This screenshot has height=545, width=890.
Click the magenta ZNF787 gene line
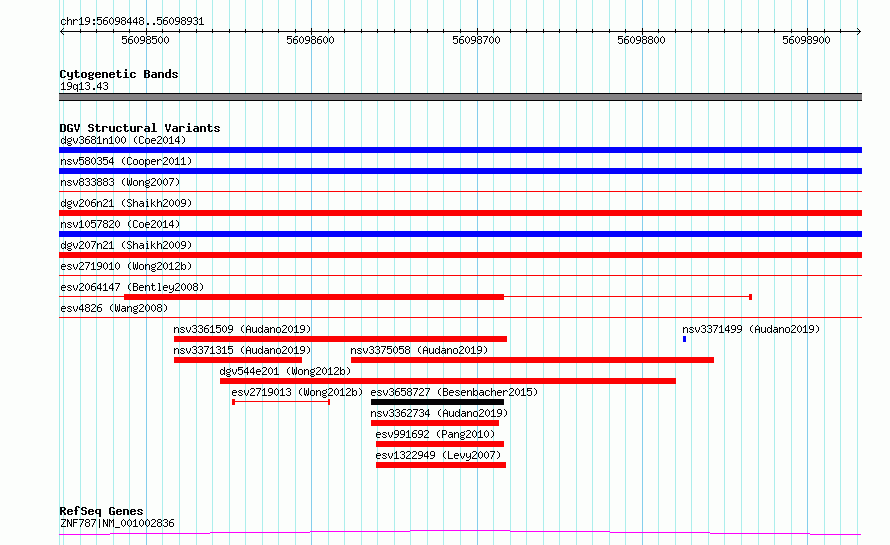(460, 533)
